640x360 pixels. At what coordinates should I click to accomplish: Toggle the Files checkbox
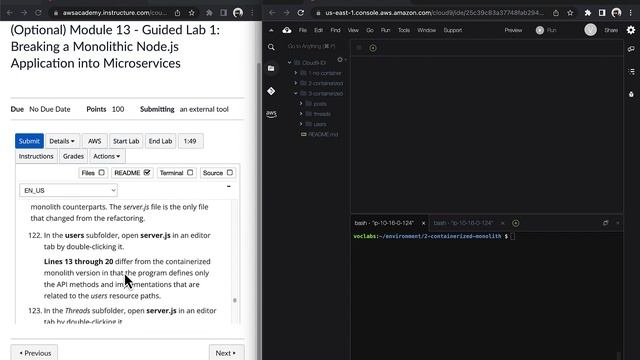click(101, 173)
